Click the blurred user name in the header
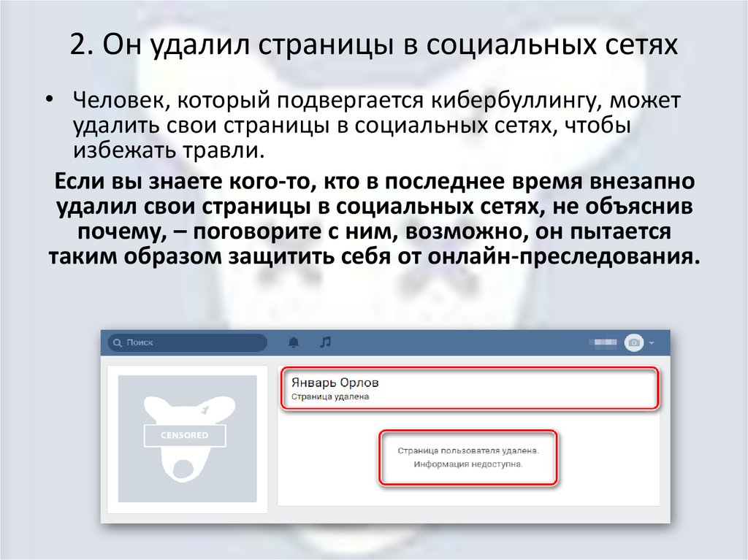The height and width of the screenshot is (560, 748). coord(603,342)
